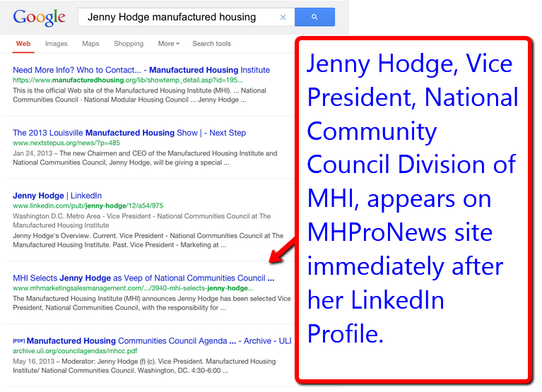Click snippet starting 'Jan 24, 2013 – The new Chairmen'
The height and width of the screenshot is (392, 542).
(145, 158)
